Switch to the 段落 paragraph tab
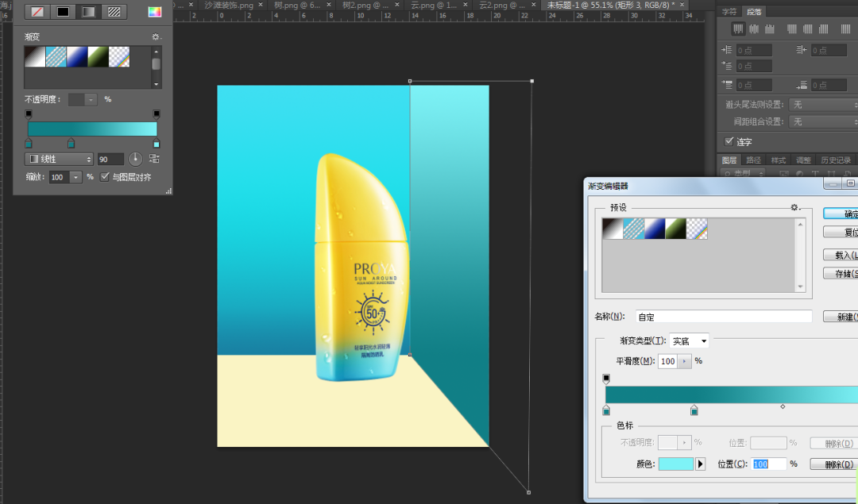Screen dimensions: 858x504 [754, 11]
